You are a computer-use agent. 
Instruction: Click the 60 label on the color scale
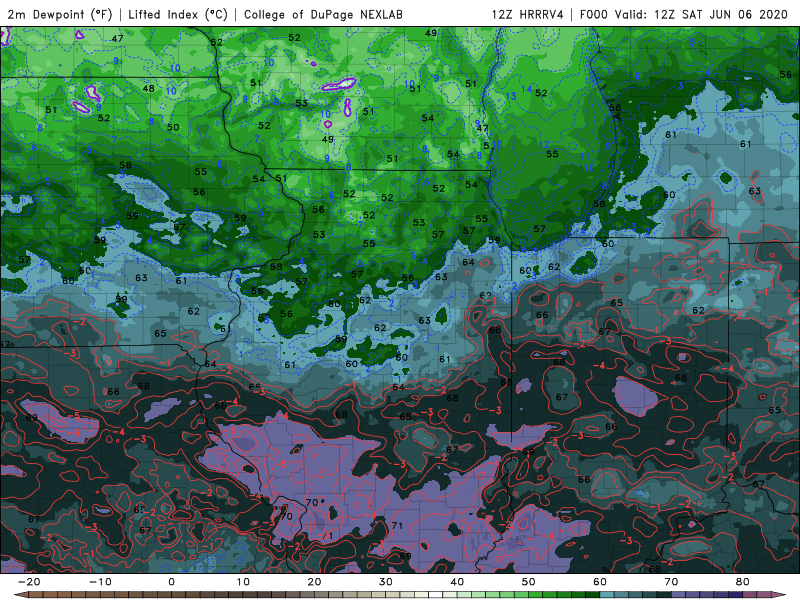tap(600, 582)
